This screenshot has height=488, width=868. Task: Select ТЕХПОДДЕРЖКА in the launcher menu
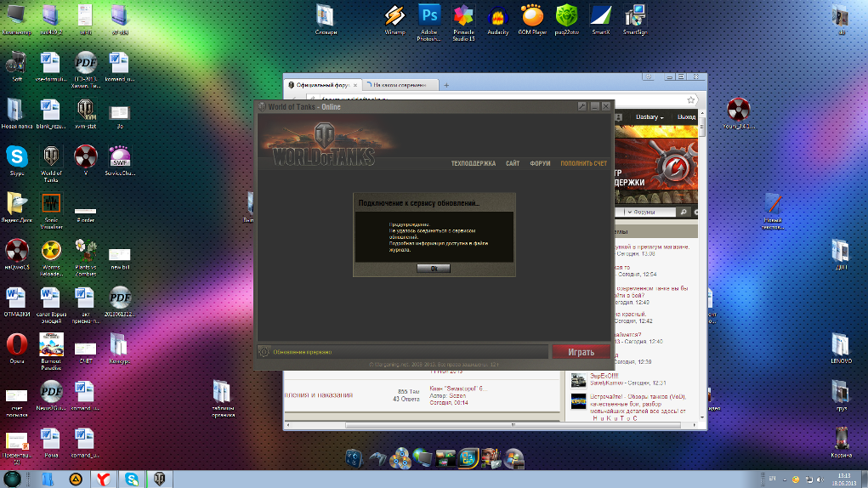pyautogui.click(x=473, y=163)
